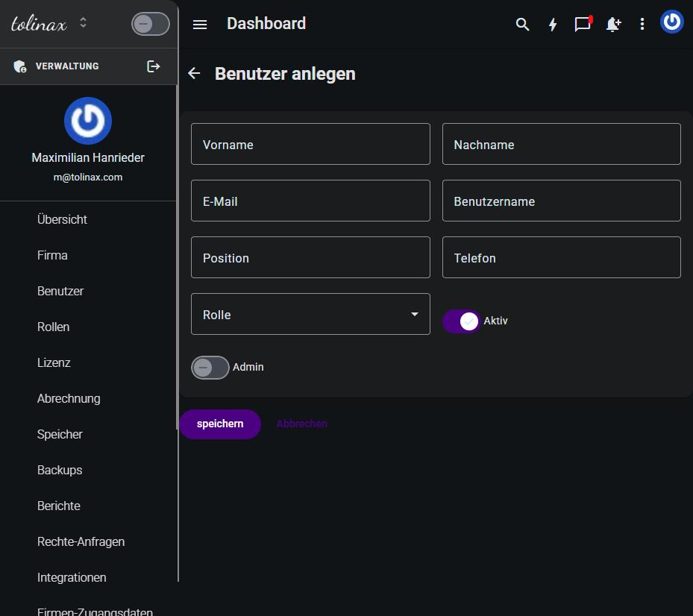693x616 pixels.
Task: Open the three-dot more options menu
Action: coord(642,25)
